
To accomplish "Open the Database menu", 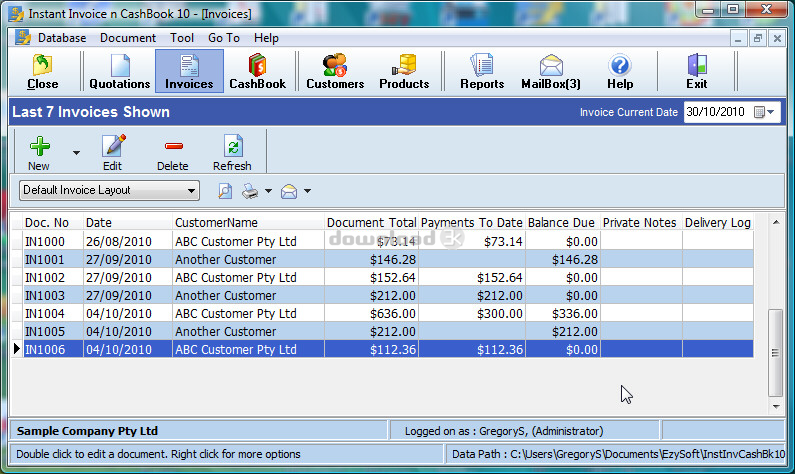I will tap(62, 38).
